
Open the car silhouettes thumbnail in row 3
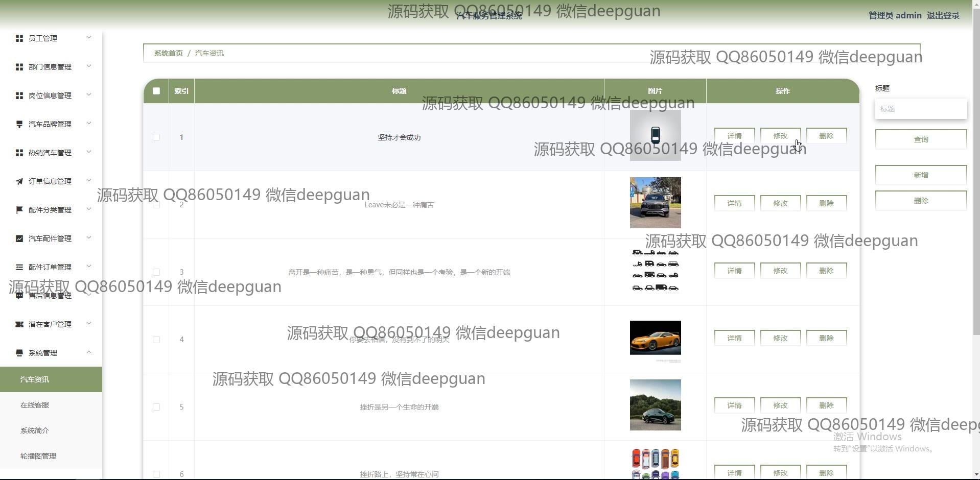(655, 270)
